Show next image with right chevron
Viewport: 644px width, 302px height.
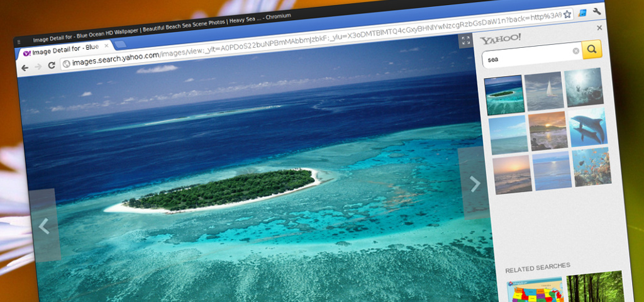tap(474, 184)
